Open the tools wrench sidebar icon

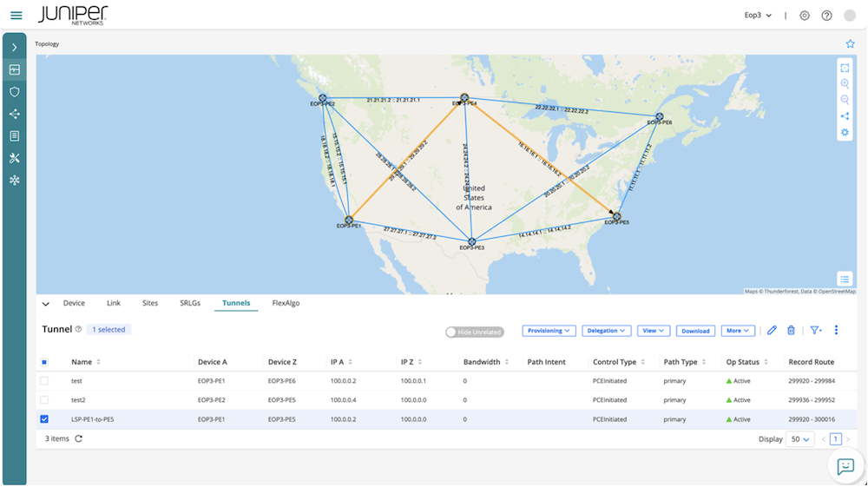point(15,158)
